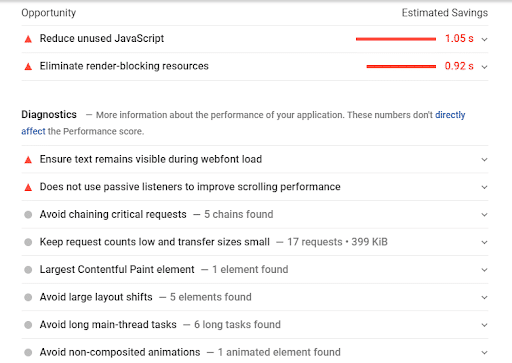Image resolution: width=512 pixels, height=363 pixels.
Task: Select the Avoid chaining critical requests row
Action: (x=255, y=215)
